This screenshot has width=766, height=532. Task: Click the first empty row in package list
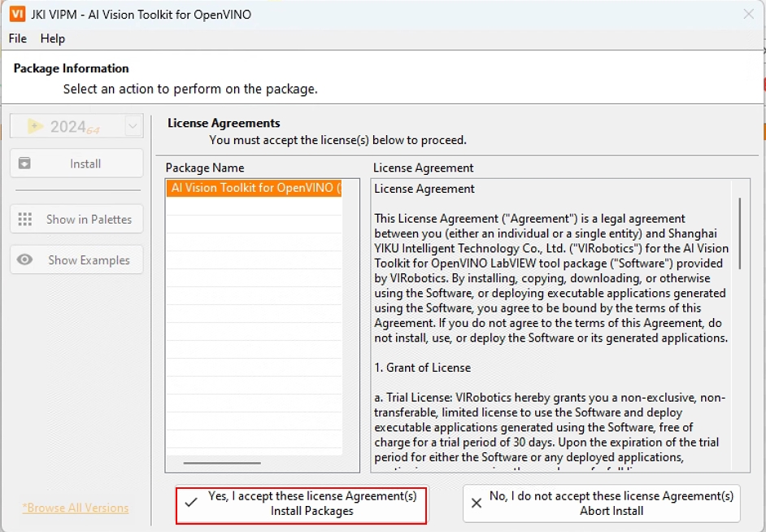254,206
